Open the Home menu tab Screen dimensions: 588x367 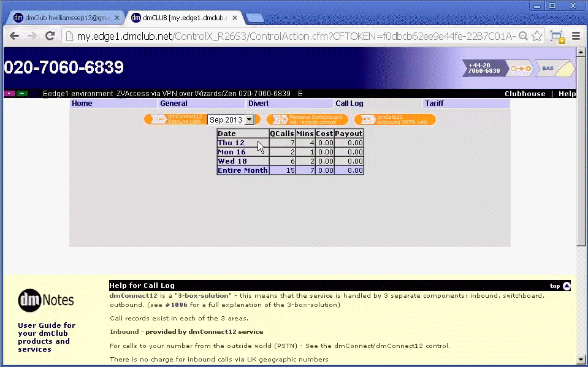point(113,104)
